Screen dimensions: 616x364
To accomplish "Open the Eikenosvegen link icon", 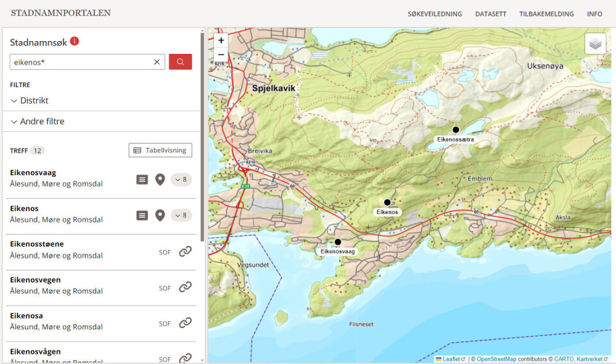I will 185,287.
